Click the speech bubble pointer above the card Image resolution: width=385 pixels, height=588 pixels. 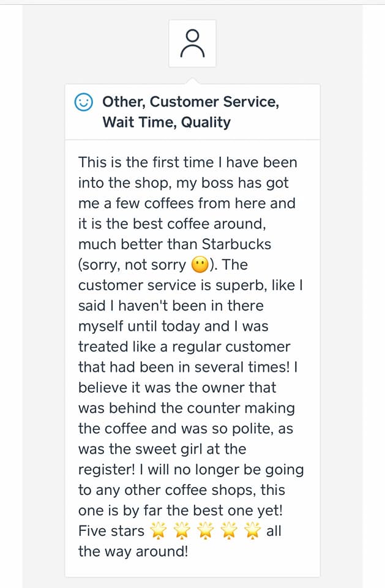click(x=192, y=81)
